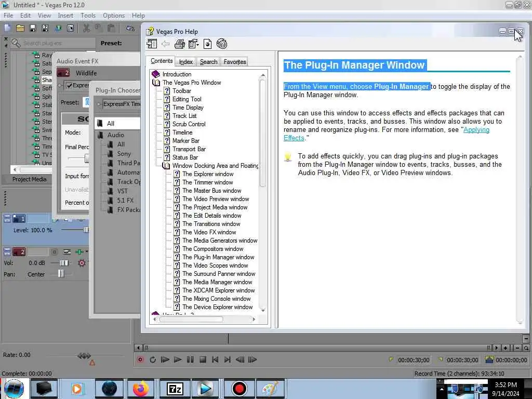
Task: Click the Next Frame button
Action: [252, 360]
